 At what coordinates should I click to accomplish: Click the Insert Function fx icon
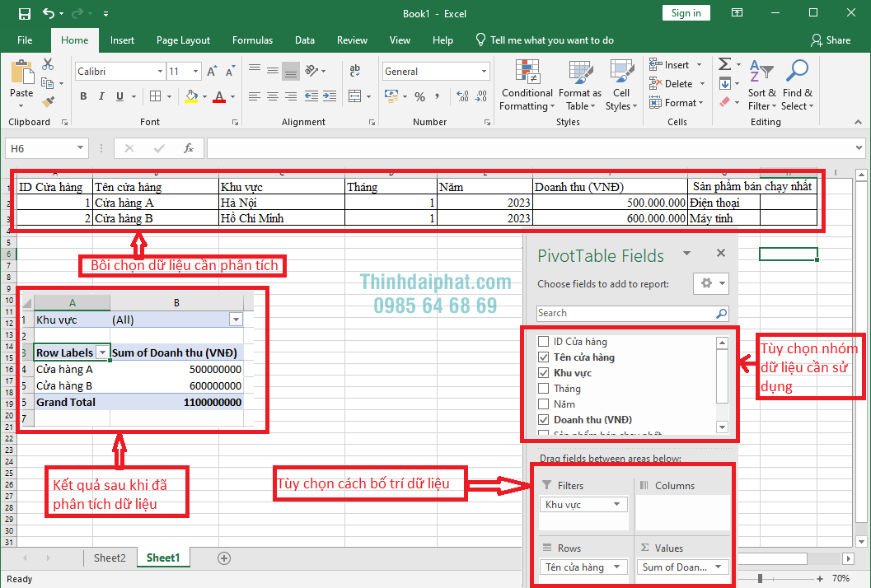(189, 148)
